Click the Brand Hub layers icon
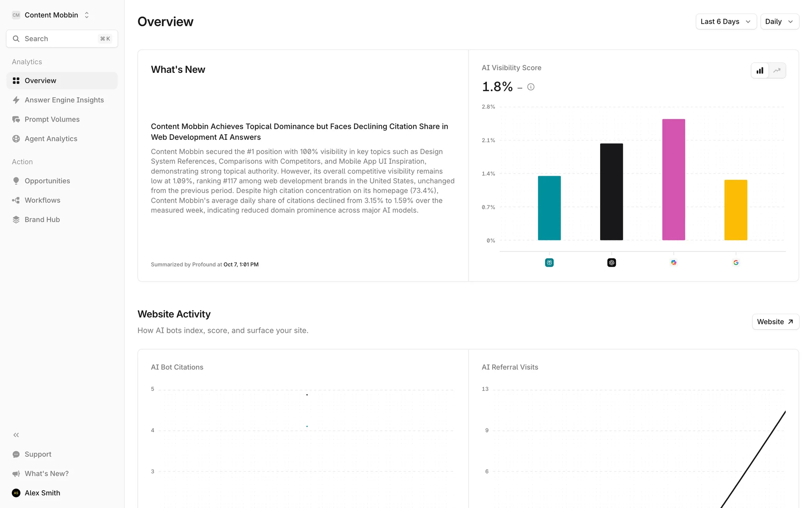The width and height of the screenshot is (812, 508). click(16, 220)
